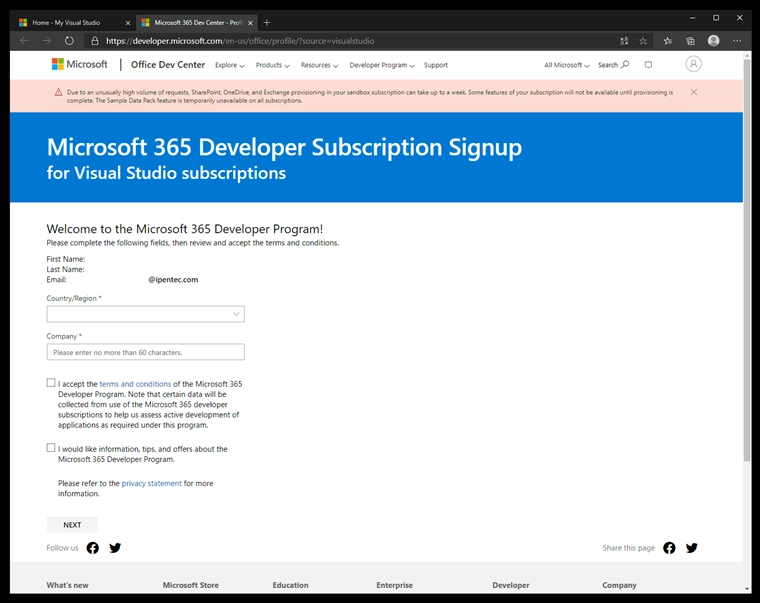Click the padlock site info icon
This screenshot has width=760, height=603.
tap(95, 41)
